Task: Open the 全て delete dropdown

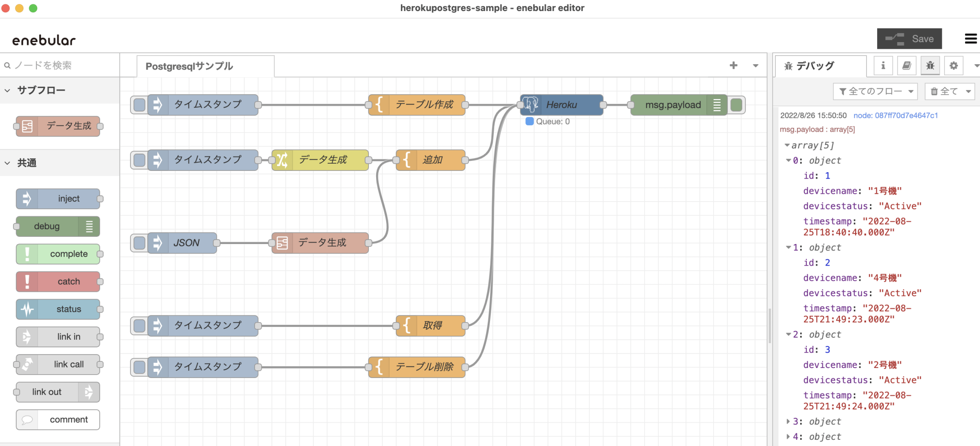Action: [x=949, y=91]
